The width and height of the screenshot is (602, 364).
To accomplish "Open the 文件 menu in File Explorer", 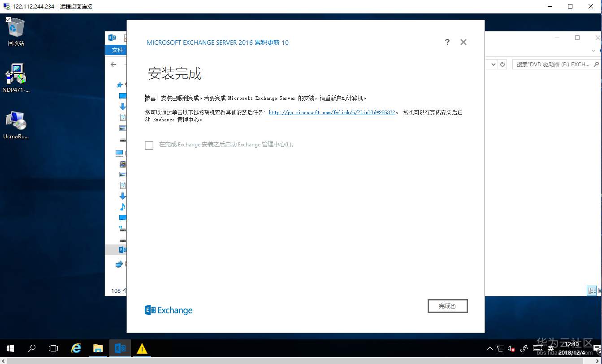I will coord(116,50).
